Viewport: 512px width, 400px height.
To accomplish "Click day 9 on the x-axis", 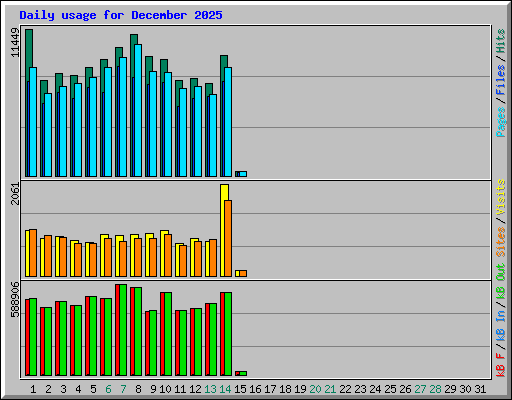I will pos(153,389).
